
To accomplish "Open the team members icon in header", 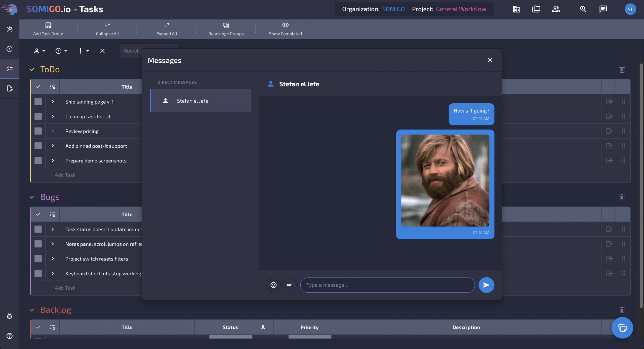I will click(x=556, y=9).
